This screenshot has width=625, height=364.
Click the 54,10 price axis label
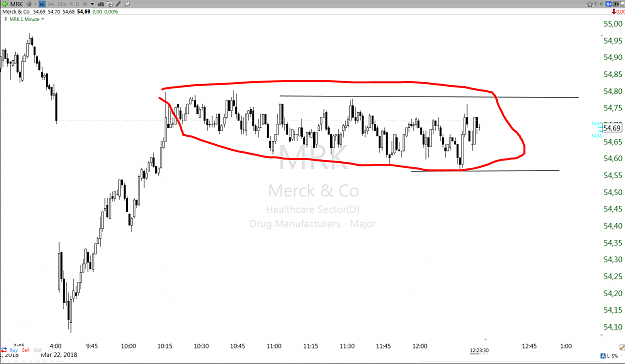(x=613, y=327)
